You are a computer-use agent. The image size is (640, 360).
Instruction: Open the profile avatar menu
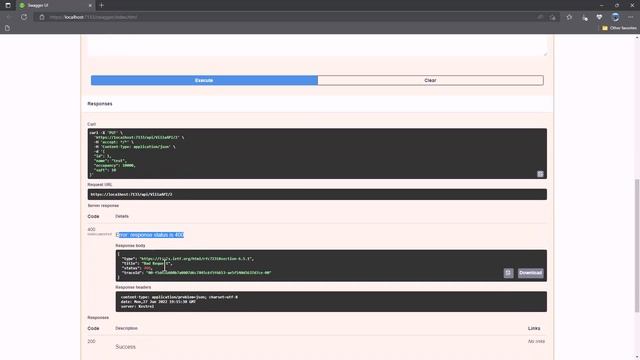pos(616,17)
